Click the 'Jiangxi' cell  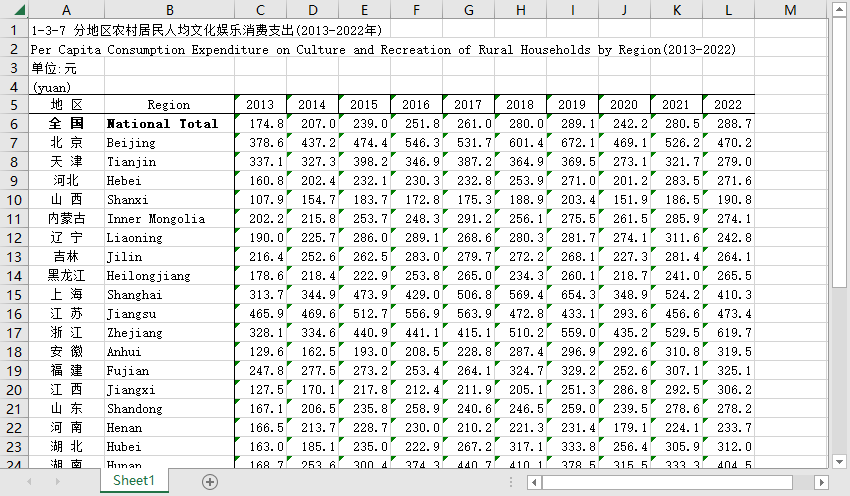(169, 389)
